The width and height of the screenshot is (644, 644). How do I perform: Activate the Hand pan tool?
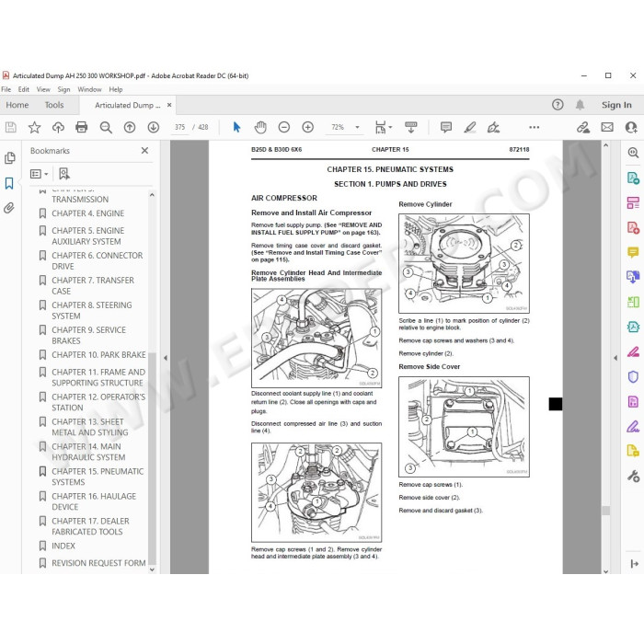pos(260,127)
